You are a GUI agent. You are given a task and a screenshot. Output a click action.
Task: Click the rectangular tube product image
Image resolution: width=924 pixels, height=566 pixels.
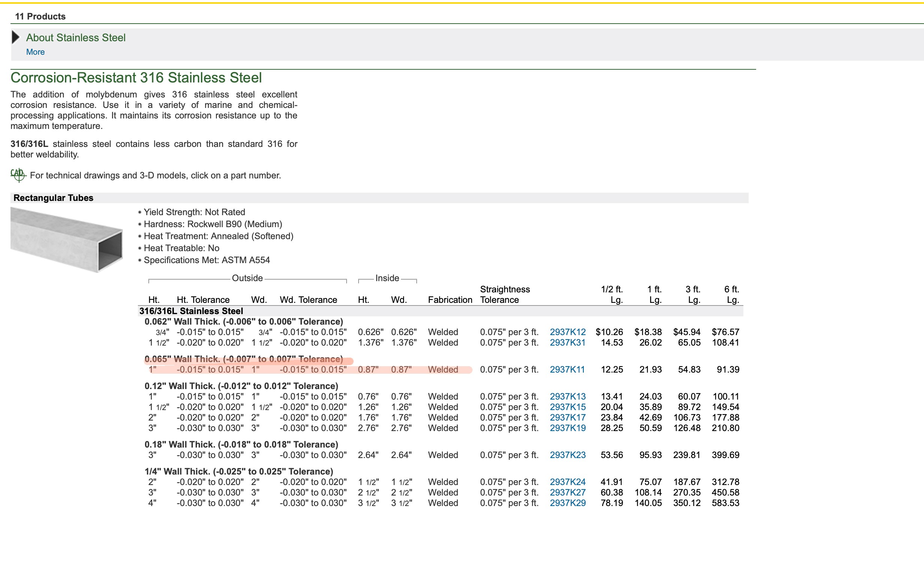(x=67, y=239)
